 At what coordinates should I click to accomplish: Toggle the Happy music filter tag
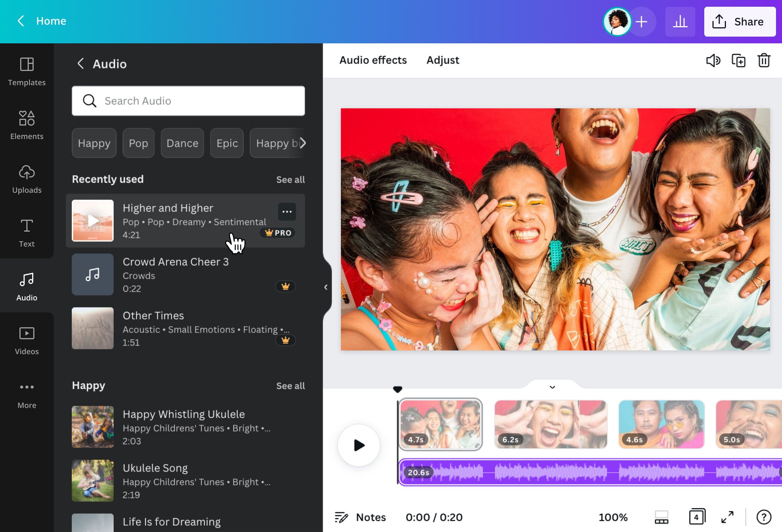coord(93,142)
